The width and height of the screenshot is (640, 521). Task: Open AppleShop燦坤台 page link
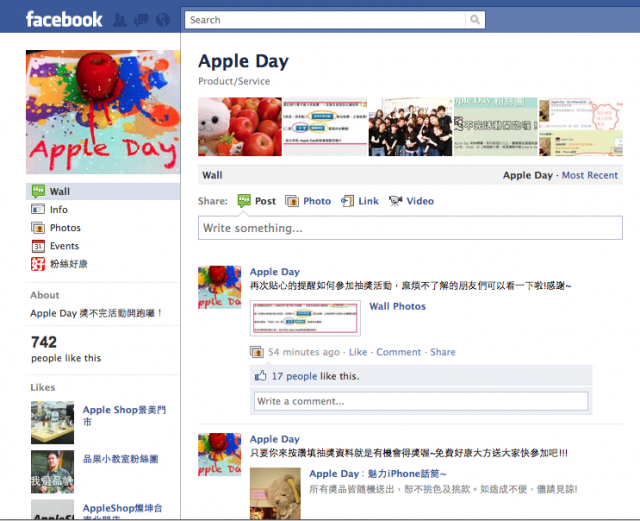coord(122,512)
